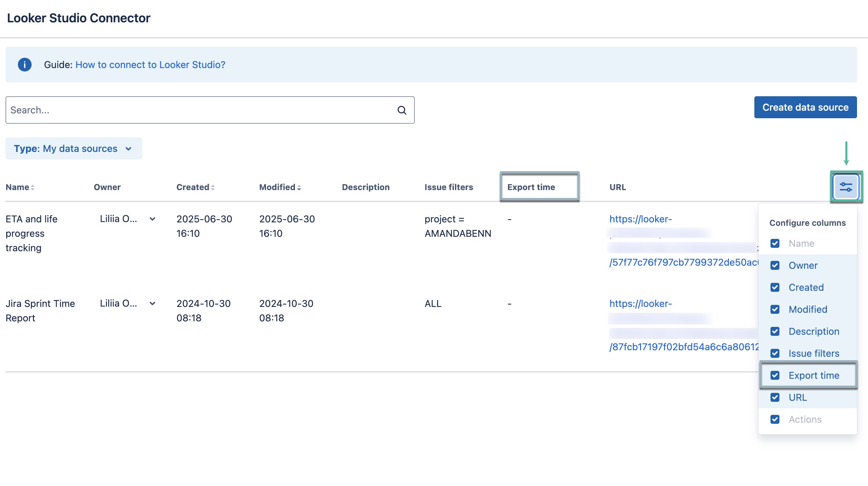
Task: Select Issue filters in Configure columns menu
Action: tap(813, 353)
